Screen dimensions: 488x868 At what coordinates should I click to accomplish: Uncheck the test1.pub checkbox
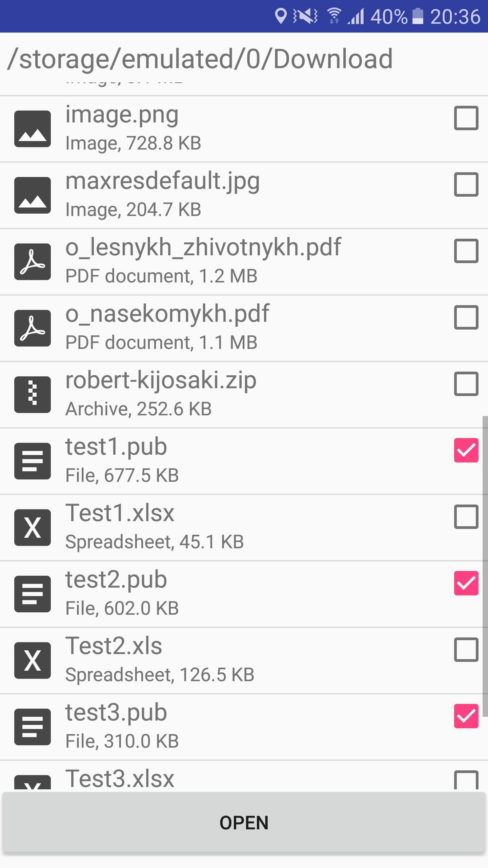point(466,450)
